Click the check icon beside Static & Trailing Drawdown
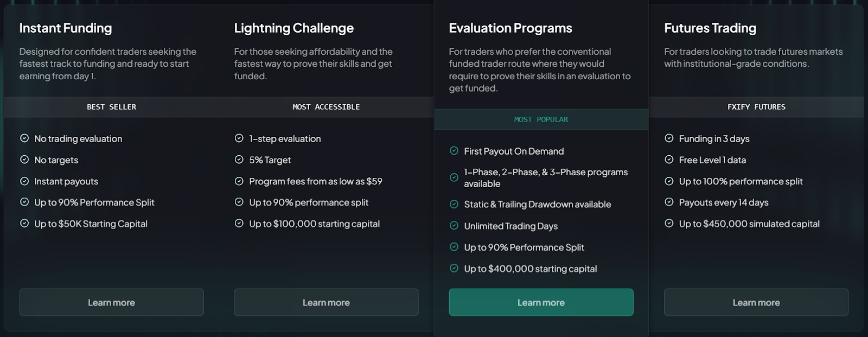This screenshot has width=868, height=337. 454,204
